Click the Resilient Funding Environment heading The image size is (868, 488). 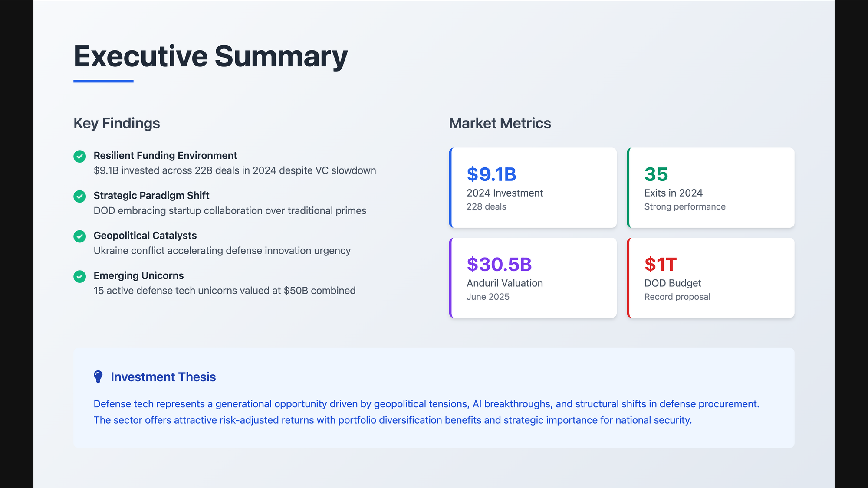[x=165, y=155]
